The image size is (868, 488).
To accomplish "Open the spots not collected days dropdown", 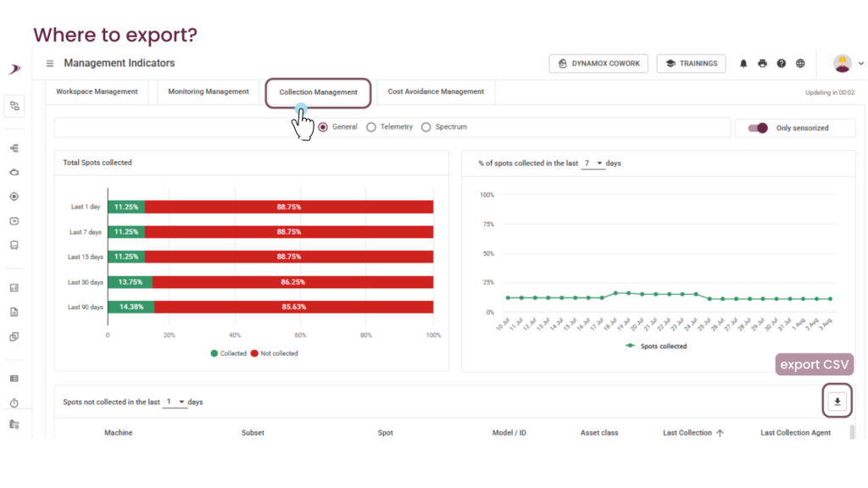I will 175,402.
